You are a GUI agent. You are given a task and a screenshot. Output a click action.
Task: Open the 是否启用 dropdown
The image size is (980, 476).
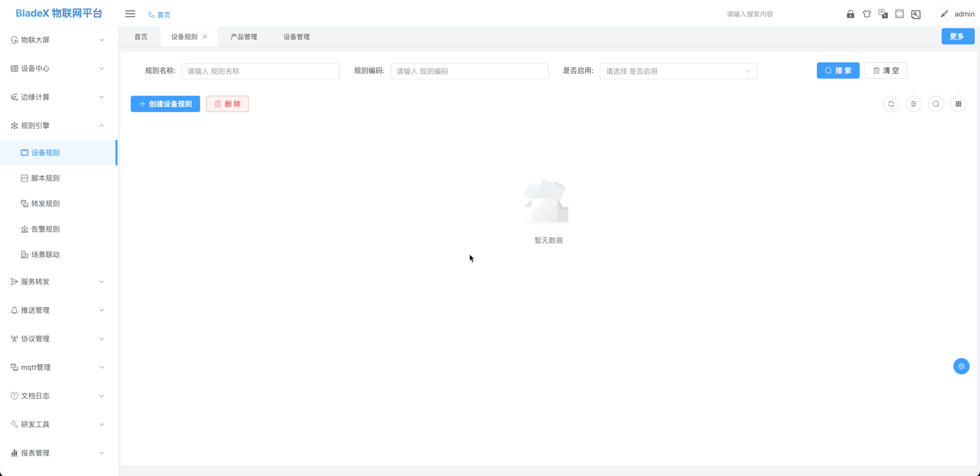coord(678,71)
